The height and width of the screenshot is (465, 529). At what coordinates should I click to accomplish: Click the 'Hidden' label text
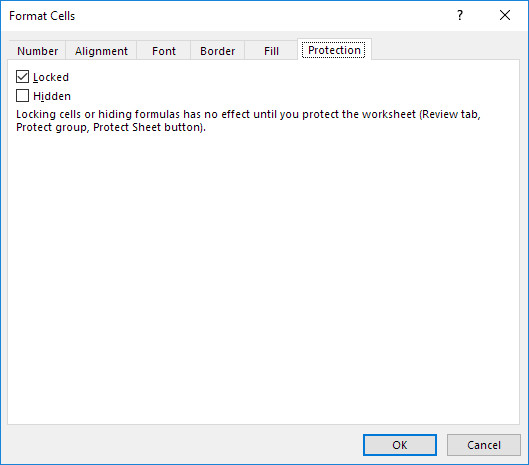click(x=52, y=96)
